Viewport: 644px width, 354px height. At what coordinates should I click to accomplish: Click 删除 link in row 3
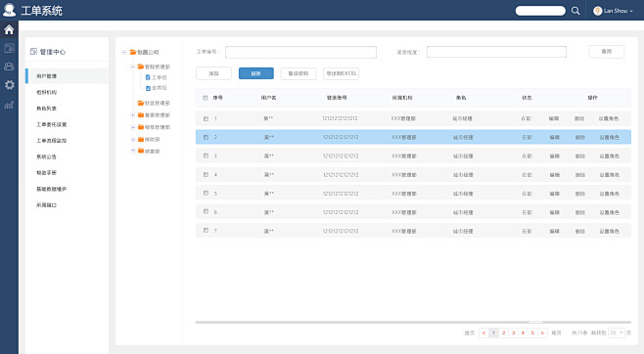(x=580, y=156)
